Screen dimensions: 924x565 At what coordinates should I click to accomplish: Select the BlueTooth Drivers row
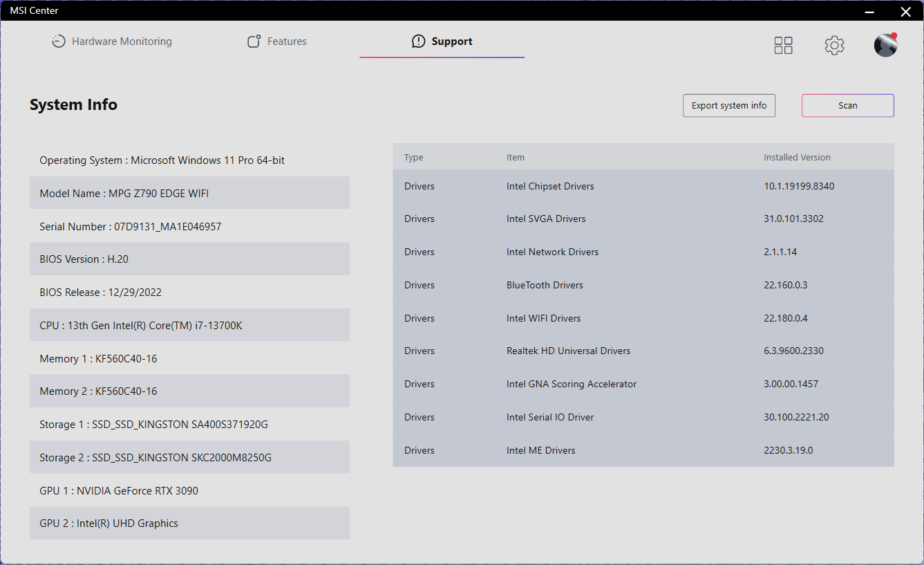pyautogui.click(x=643, y=285)
